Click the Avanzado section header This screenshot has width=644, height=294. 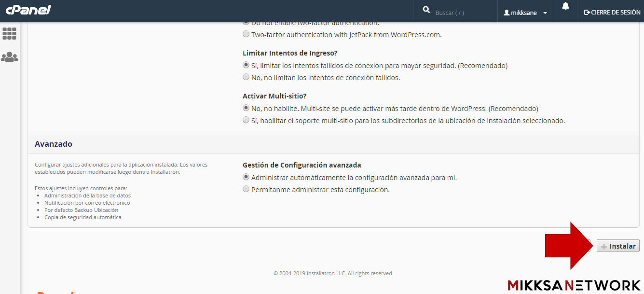[x=54, y=144]
